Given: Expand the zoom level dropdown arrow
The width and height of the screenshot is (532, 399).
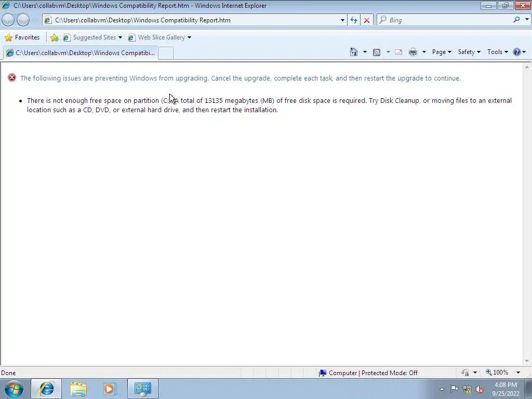Looking at the screenshot, I should (518, 373).
